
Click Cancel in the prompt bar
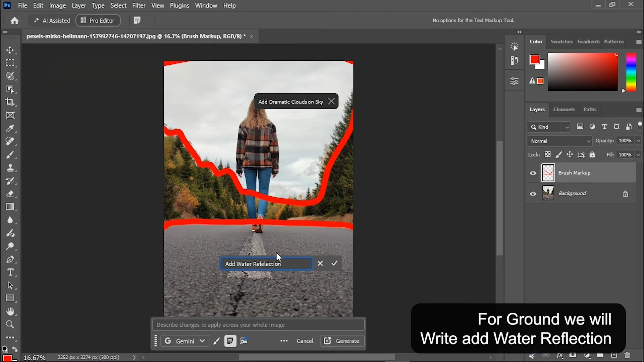(305, 341)
